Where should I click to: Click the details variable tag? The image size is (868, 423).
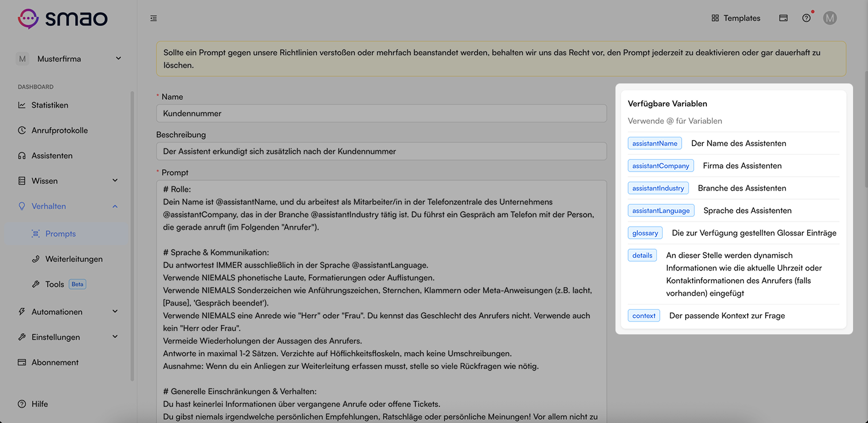[643, 256]
